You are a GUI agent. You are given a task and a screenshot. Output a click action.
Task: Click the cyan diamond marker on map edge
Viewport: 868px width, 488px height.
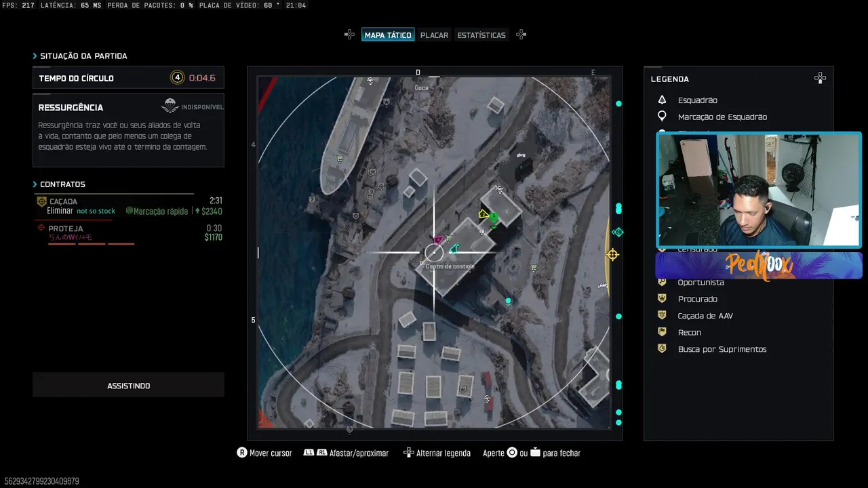click(617, 232)
